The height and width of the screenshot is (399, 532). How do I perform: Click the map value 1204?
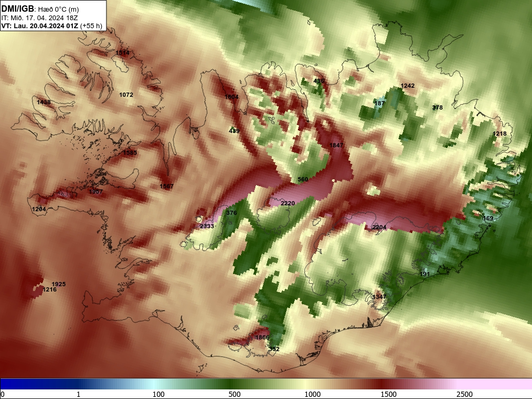[39, 209]
